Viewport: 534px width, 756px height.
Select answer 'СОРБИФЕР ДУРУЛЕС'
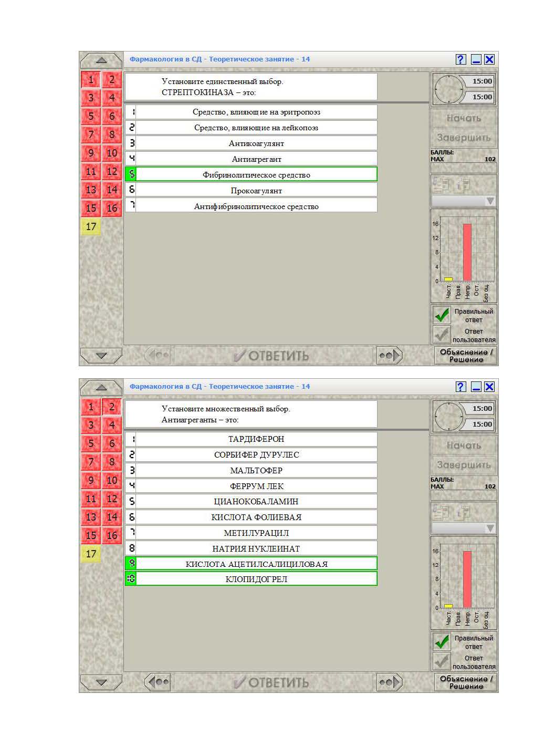(251, 454)
